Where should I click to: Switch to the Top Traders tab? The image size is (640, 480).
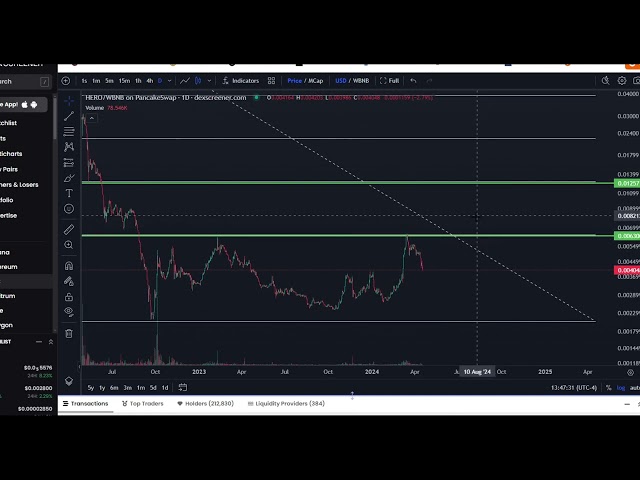(143, 403)
